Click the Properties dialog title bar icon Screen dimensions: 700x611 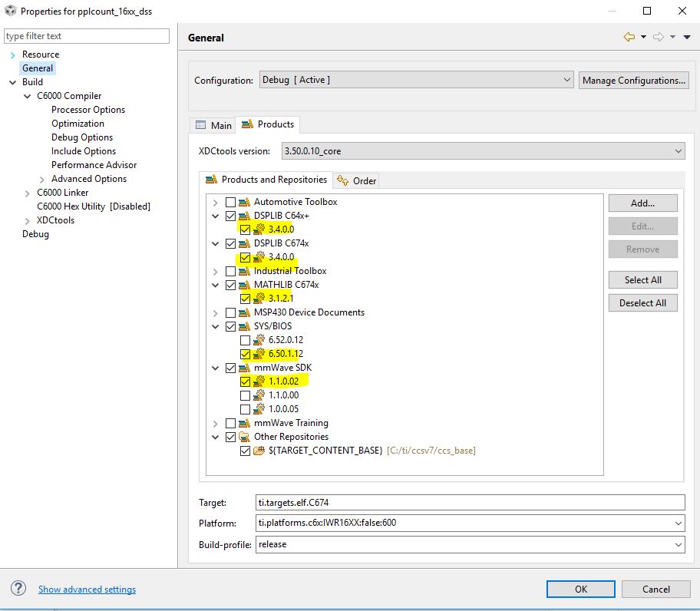(x=10, y=11)
